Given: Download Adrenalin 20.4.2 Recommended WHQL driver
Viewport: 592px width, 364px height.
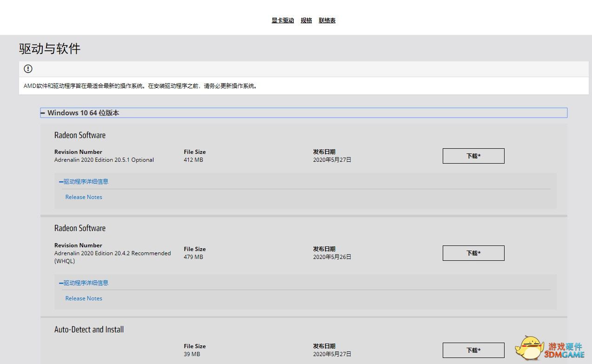Looking at the screenshot, I should coord(473,253).
